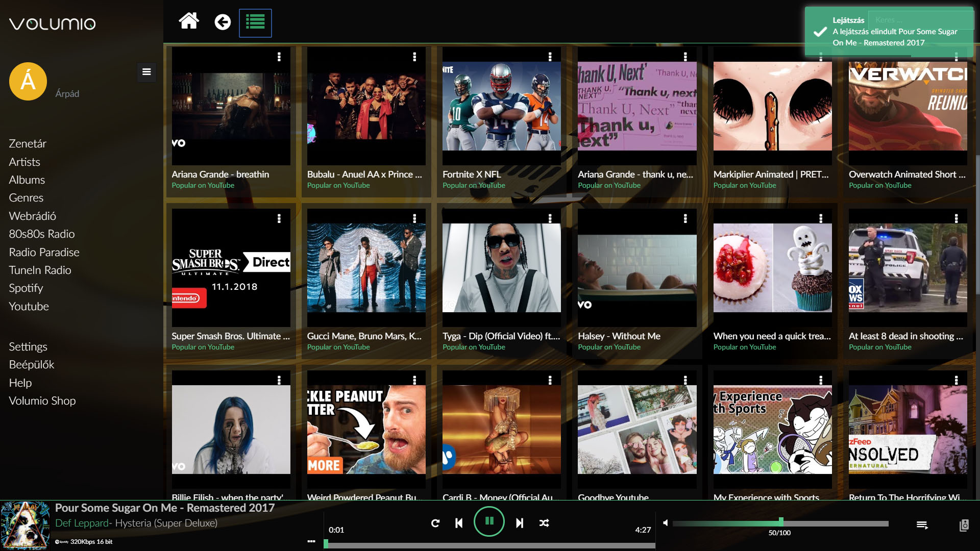Open the play queue icon
This screenshot has height=551, width=980.
click(x=922, y=525)
